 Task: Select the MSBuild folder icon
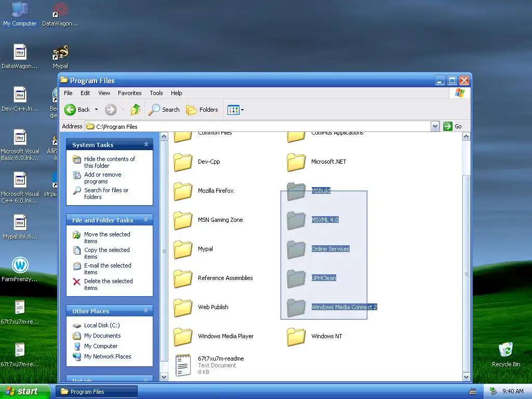point(296,191)
